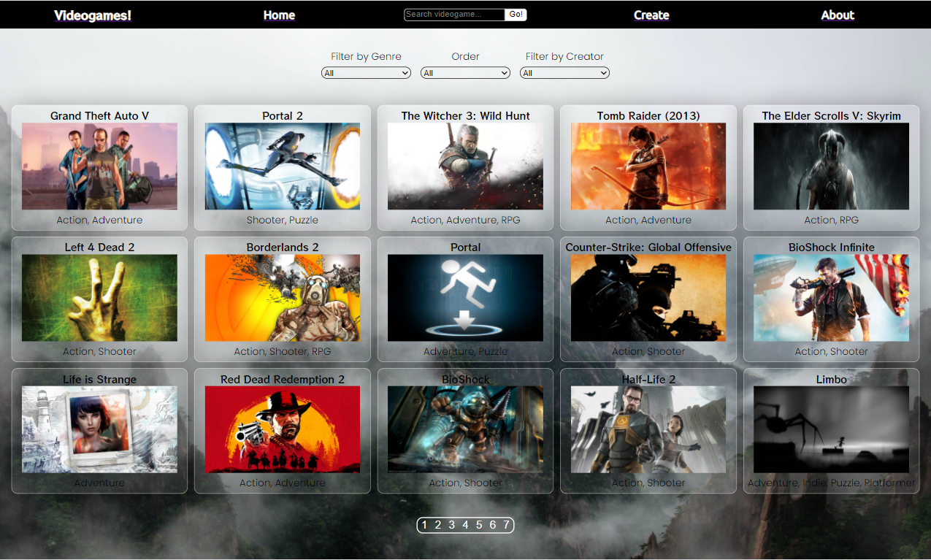Open the Grand Theft Auto V cover image
This screenshot has width=931, height=560.
[99, 166]
